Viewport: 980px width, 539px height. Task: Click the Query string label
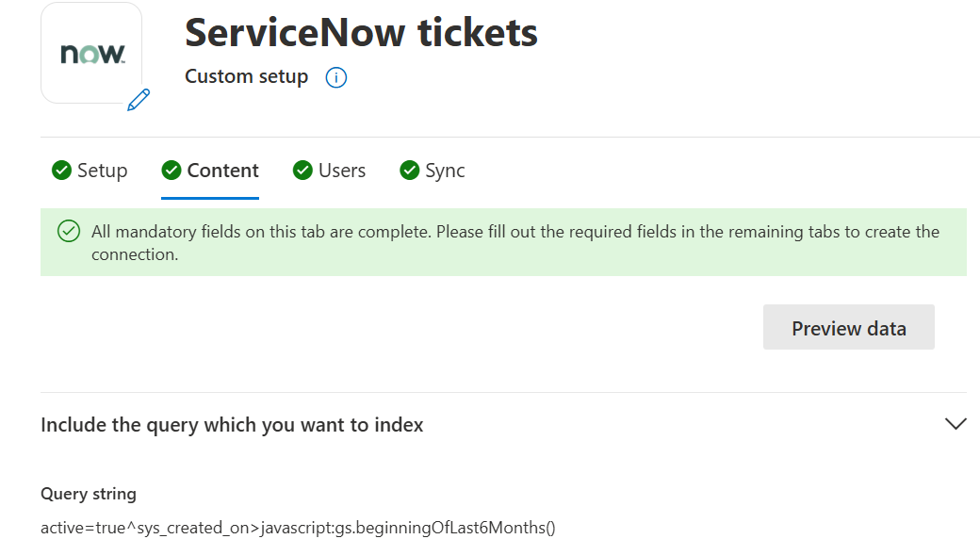pyautogui.click(x=89, y=494)
